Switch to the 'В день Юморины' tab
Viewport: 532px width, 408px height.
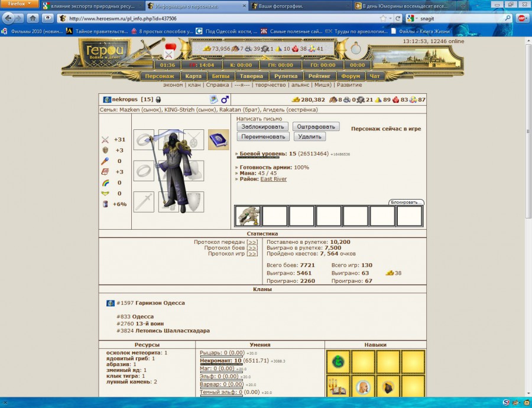(404, 6)
